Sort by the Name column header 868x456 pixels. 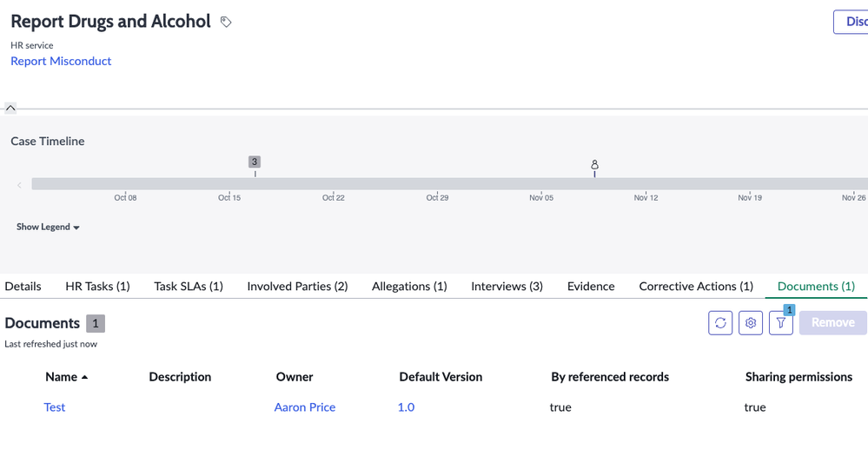(66, 377)
